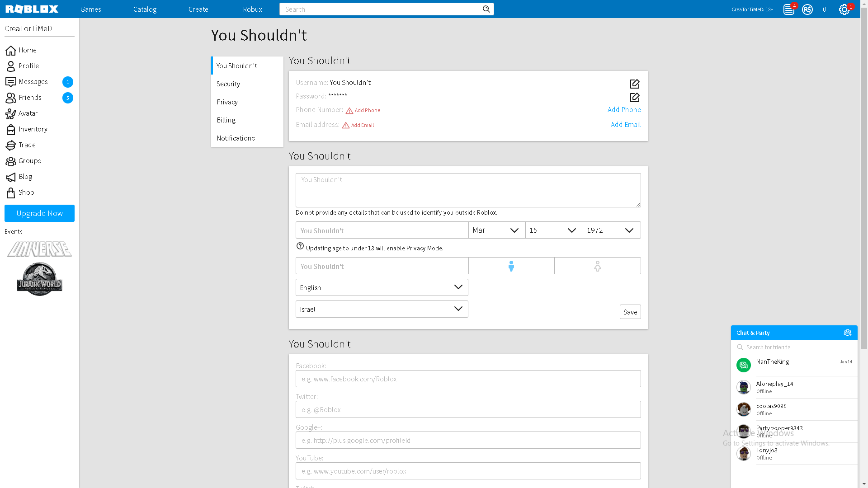Image resolution: width=868 pixels, height=488 pixels.
Task: Open the English language dropdown
Action: click(382, 287)
